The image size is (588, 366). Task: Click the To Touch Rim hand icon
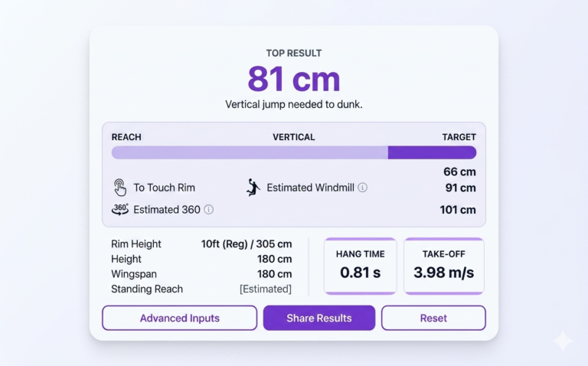pos(119,187)
